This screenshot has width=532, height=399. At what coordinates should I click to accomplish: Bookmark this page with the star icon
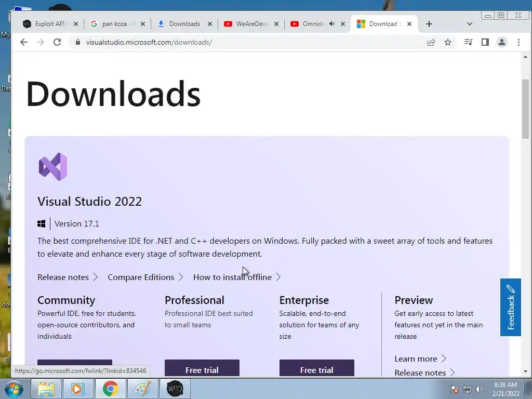point(448,42)
